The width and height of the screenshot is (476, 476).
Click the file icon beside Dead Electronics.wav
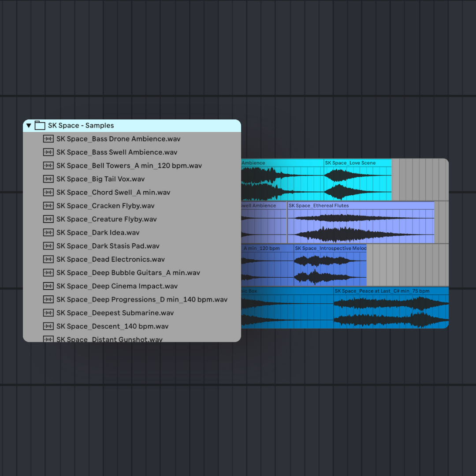(48, 259)
